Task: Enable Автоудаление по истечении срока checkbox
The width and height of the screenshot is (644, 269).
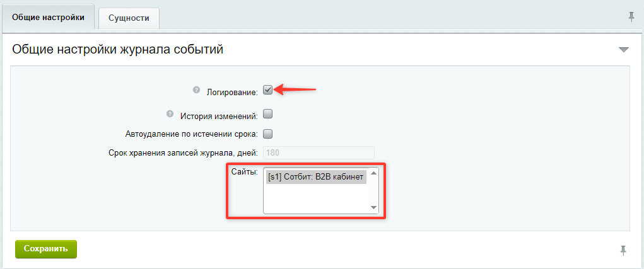Action: click(x=268, y=134)
